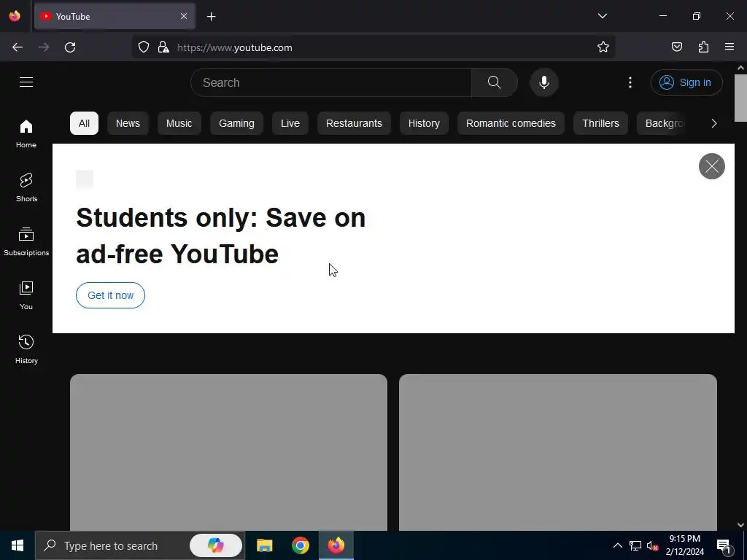The image size is (747, 560).
Task: Click Get it now button
Action: 111,295
